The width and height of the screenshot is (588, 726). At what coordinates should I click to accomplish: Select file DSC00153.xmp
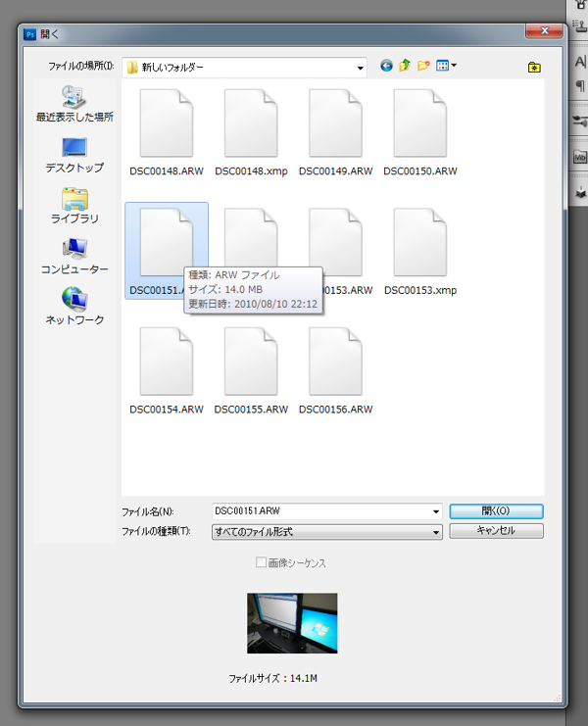[420, 252]
